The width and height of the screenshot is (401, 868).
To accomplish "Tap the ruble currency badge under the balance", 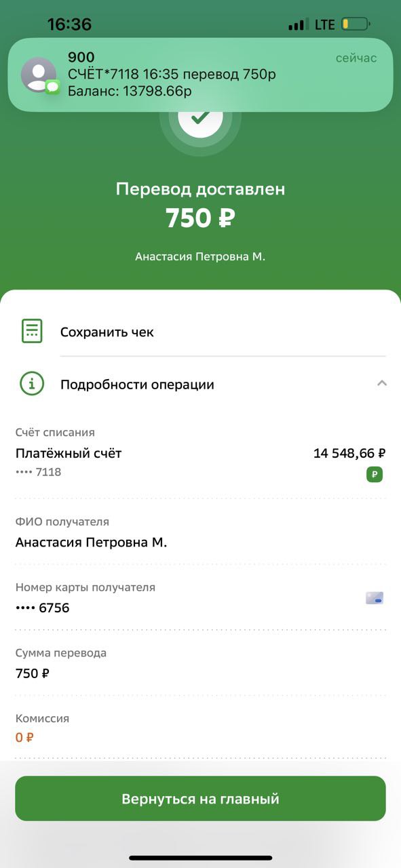I will click(375, 474).
